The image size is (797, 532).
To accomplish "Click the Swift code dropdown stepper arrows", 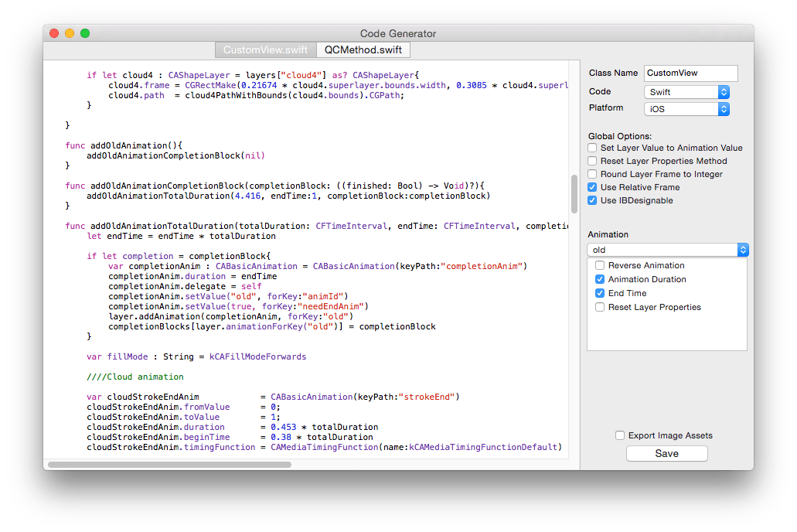I will (x=724, y=91).
